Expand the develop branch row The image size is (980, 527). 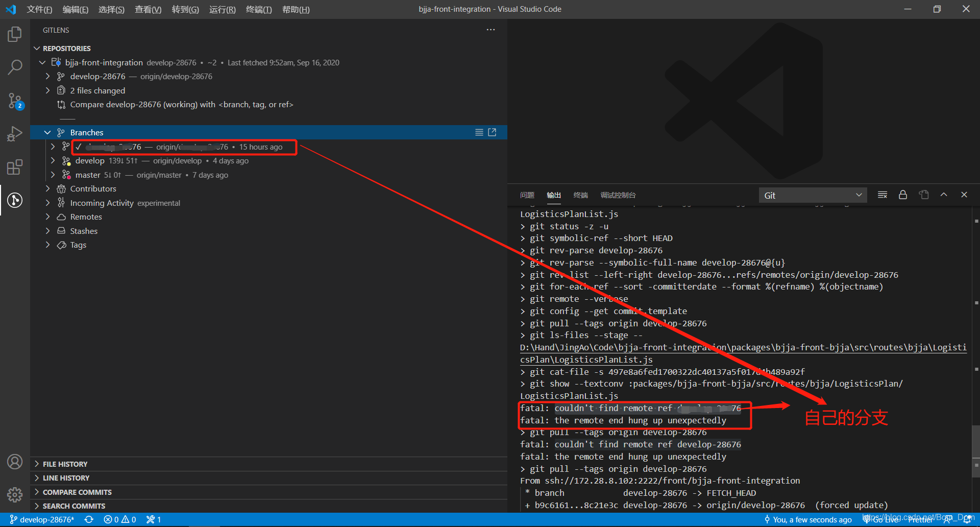pos(53,160)
